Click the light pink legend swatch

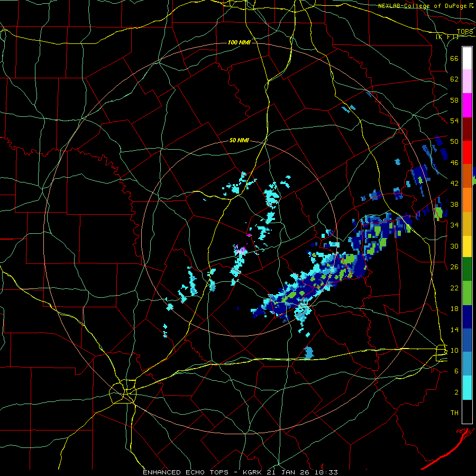tap(467, 81)
